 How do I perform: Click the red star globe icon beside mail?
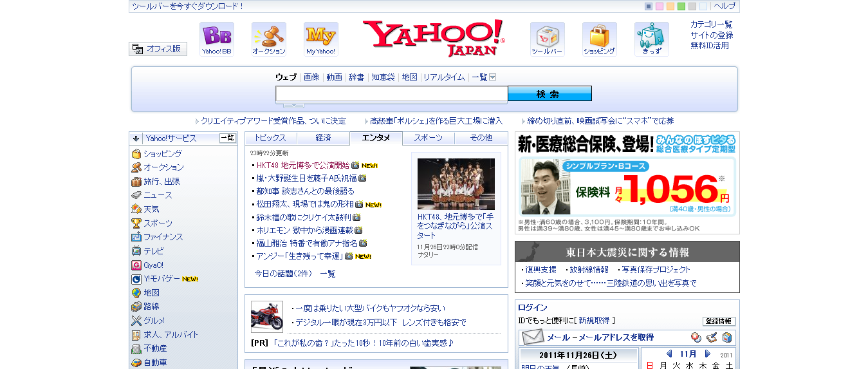pyautogui.click(x=696, y=337)
